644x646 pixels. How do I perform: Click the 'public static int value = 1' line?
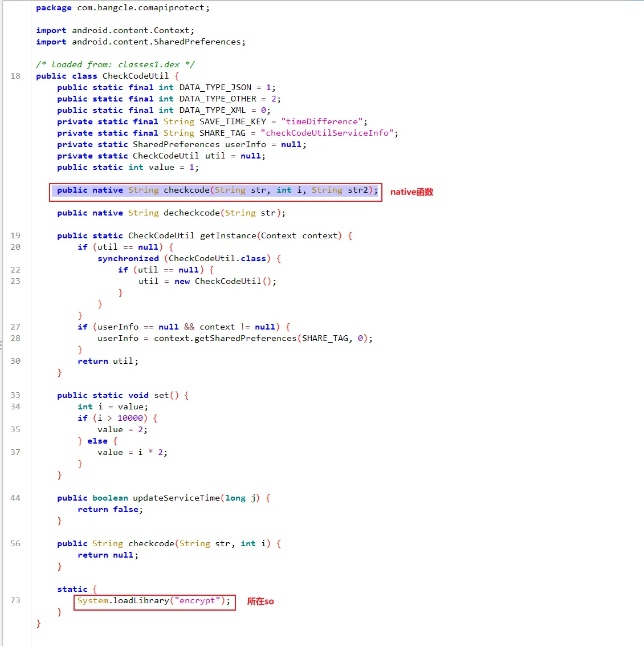pyautogui.click(x=128, y=168)
